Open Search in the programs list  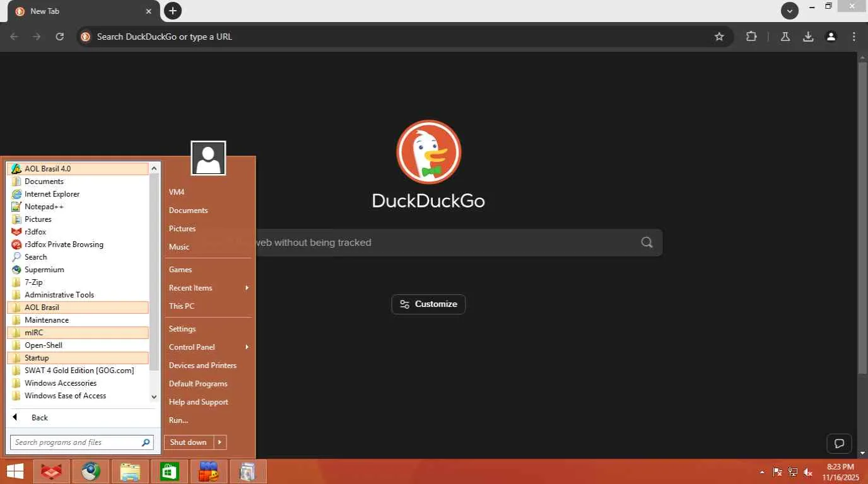tap(78, 257)
